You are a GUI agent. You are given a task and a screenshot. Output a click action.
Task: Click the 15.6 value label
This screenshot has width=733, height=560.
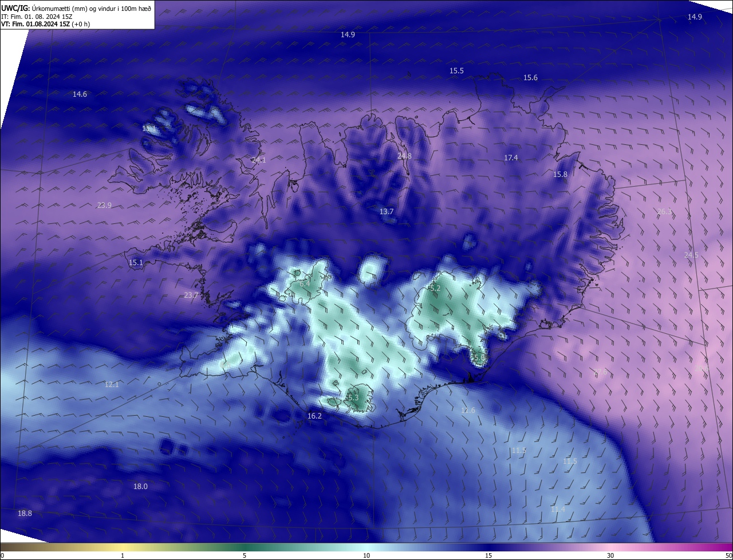(530, 78)
